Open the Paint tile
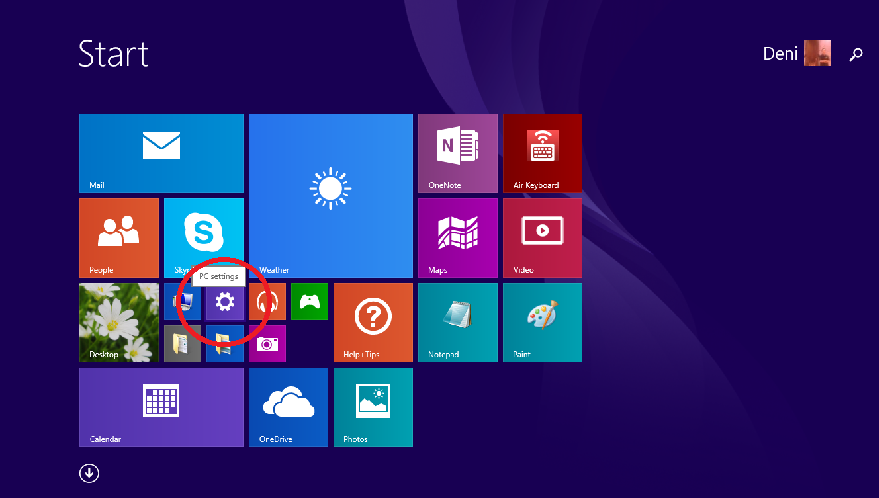Image resolution: width=879 pixels, height=498 pixels. [543, 322]
